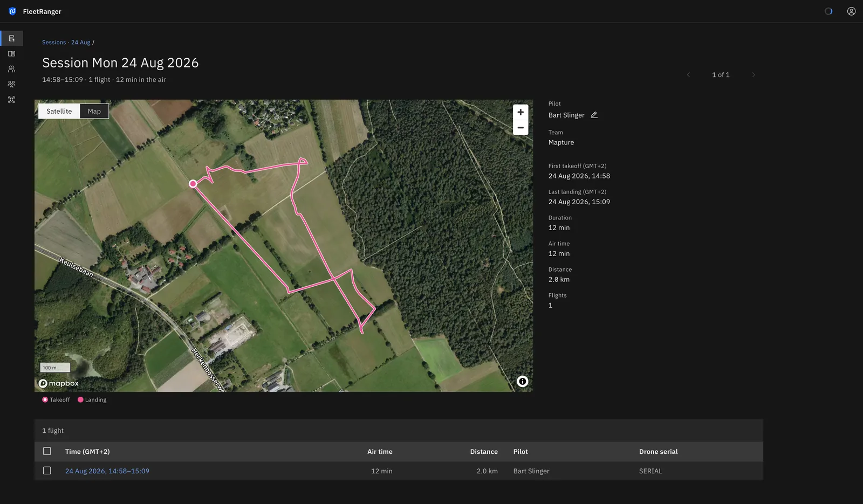This screenshot has width=863, height=504.
Task: Click the Air time column header
Action: coord(380,452)
